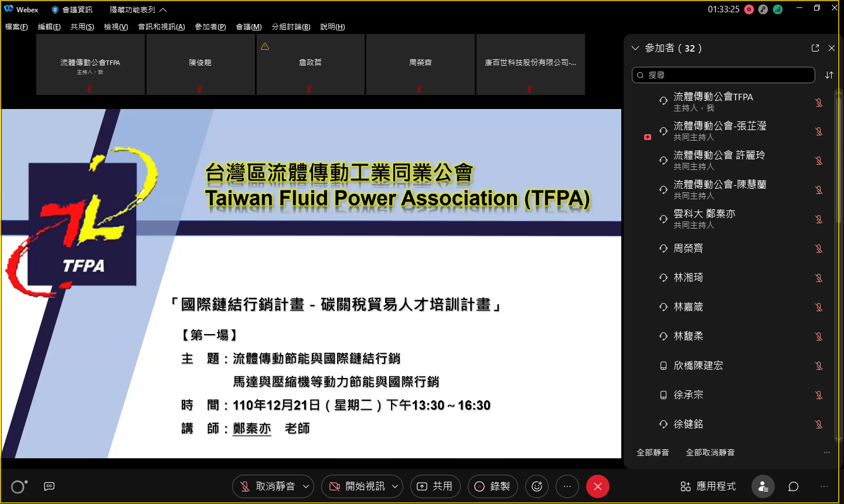Image resolution: width=844 pixels, height=504 pixels.
Task: Select 流體傳動公會TFPA video tile
Action: 90,64
